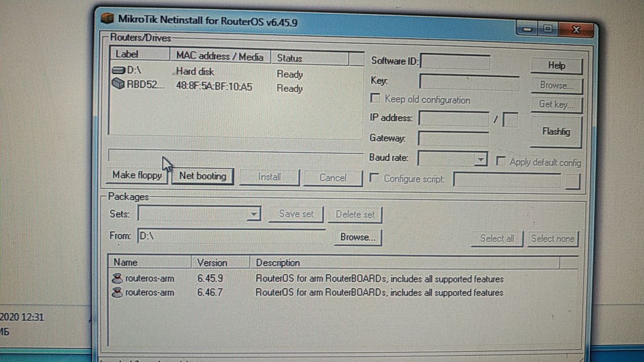Screen dimensions: 644x362
Task: Select MAC address 48:8F:5A:BF:10:A5
Action: click(214, 86)
